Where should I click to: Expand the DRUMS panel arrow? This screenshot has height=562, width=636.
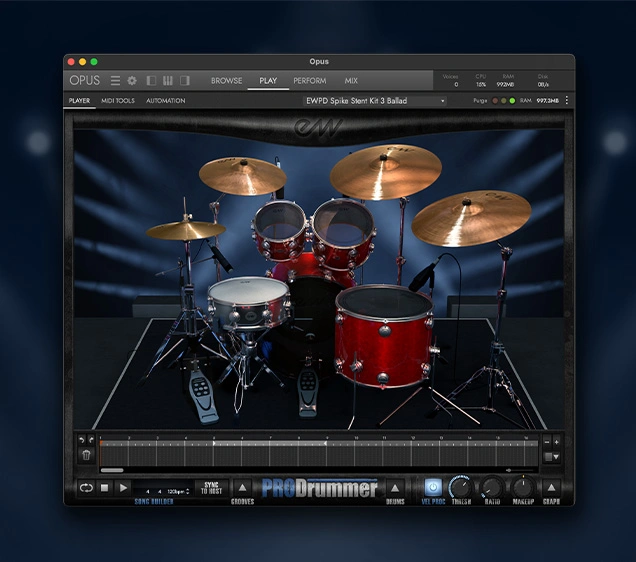[395, 488]
